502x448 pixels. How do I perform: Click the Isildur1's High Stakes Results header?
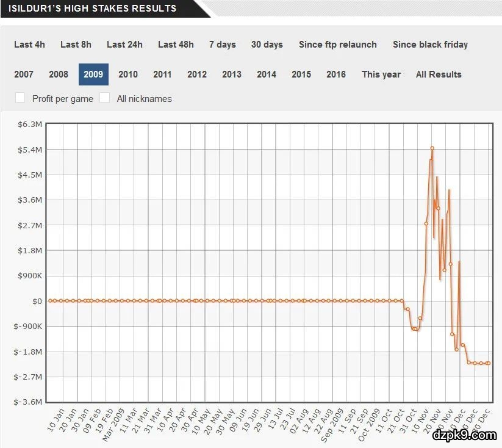92,9
